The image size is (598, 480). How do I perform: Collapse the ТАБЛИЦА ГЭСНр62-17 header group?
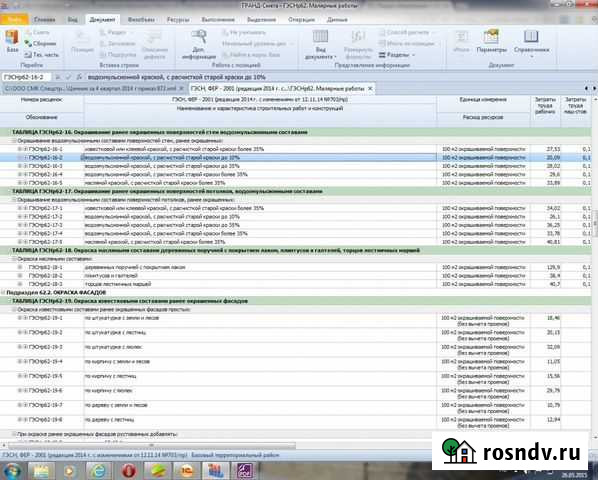[x=8, y=191]
